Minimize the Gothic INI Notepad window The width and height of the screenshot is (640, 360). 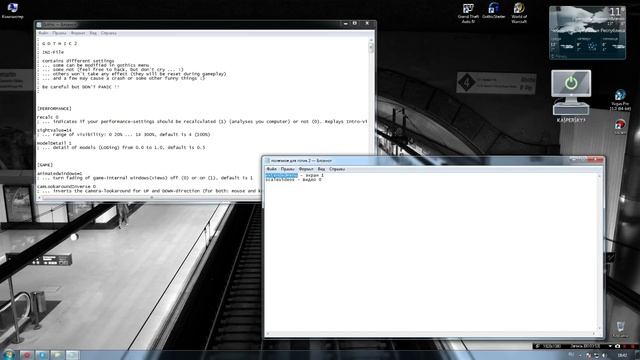tap(345, 24)
